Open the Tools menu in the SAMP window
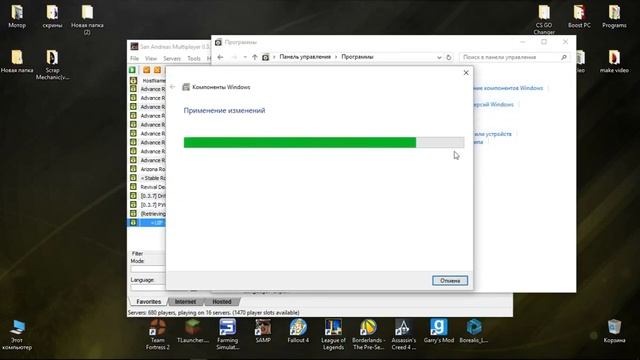 [194, 59]
